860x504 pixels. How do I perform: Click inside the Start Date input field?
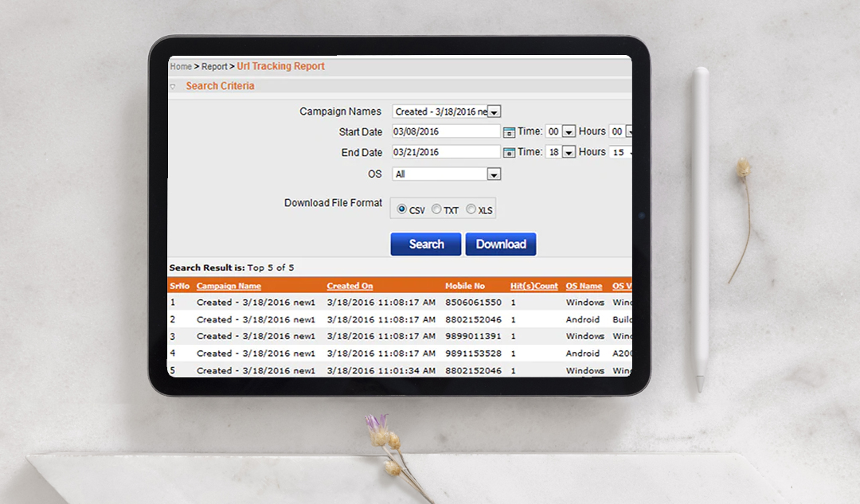pos(446,131)
